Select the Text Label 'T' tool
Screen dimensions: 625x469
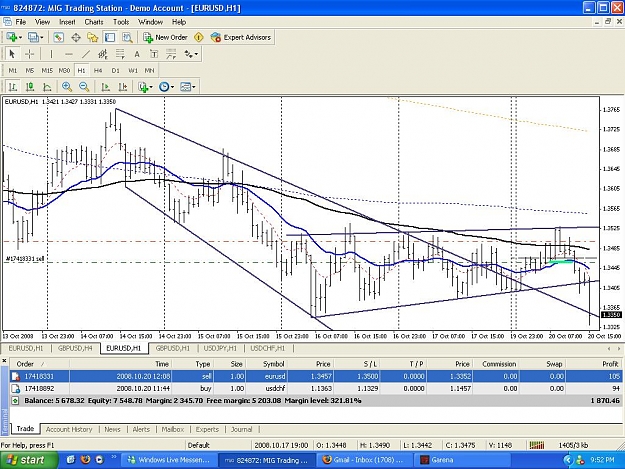pos(154,54)
